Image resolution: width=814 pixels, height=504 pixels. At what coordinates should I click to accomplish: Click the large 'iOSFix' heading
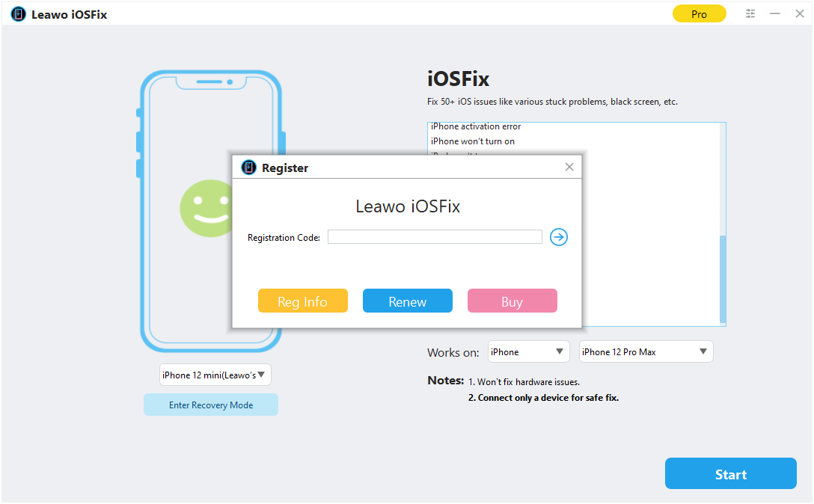[x=459, y=79]
